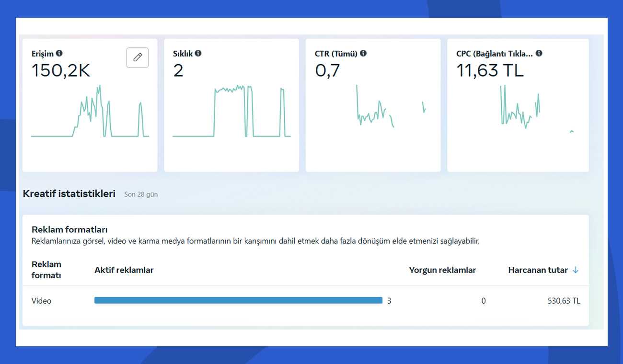This screenshot has width=623, height=364.
Task: Click the sort arrow beside Harcanan tutar
Action: (x=576, y=270)
